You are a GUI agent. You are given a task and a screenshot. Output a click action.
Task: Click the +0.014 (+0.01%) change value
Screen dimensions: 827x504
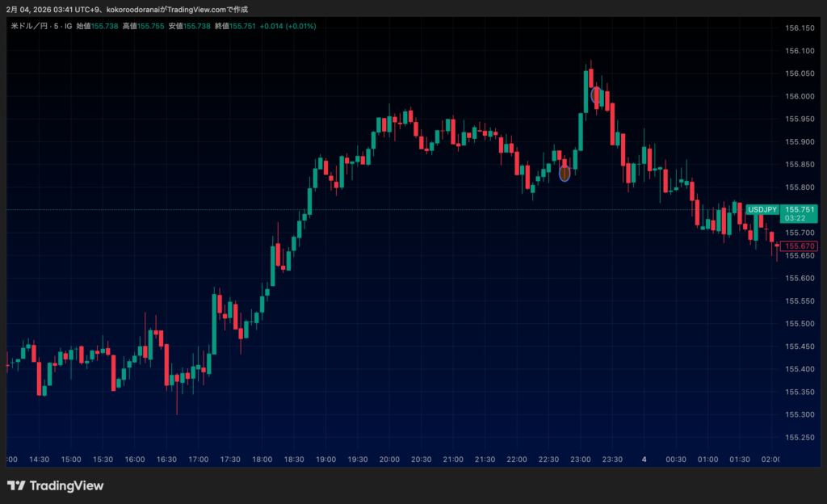(x=288, y=26)
